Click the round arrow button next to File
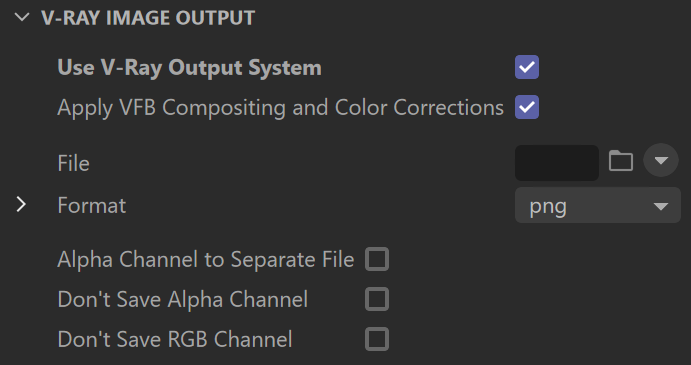 pyautogui.click(x=661, y=160)
